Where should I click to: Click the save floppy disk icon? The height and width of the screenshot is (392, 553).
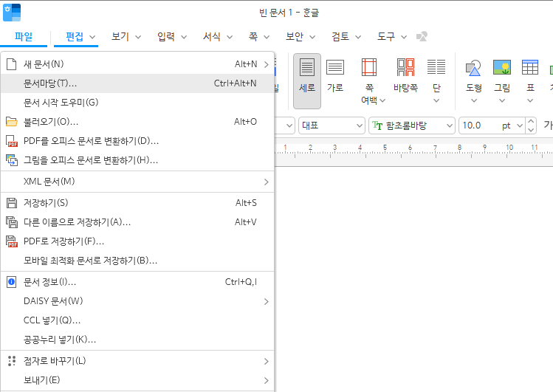12,203
